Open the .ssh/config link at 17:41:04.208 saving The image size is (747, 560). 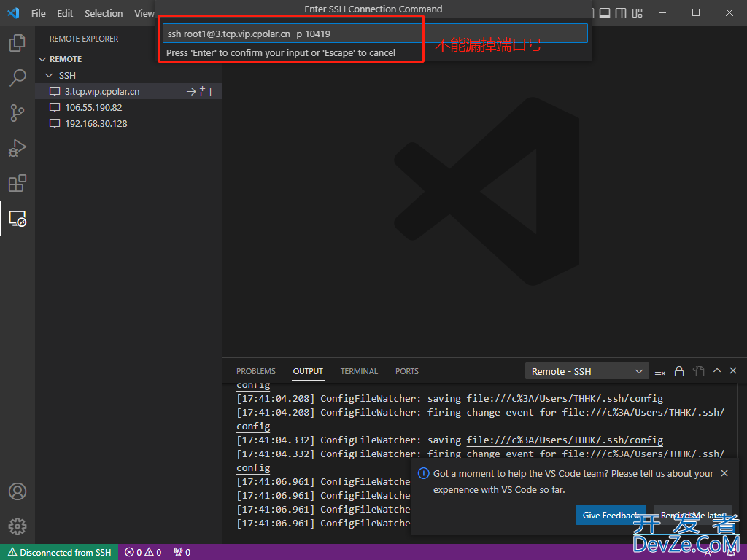[565, 399]
